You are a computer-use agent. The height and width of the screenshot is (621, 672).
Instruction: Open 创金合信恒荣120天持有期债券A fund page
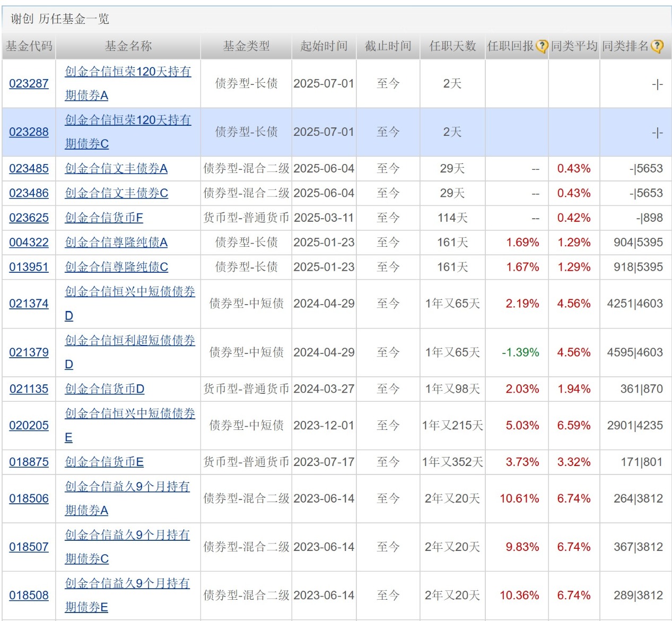(128, 83)
